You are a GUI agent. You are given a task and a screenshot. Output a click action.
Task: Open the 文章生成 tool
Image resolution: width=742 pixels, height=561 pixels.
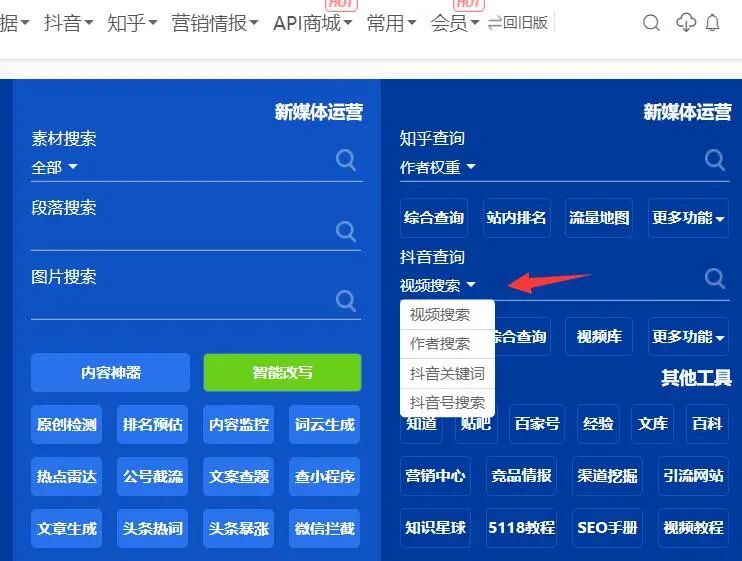click(x=66, y=528)
